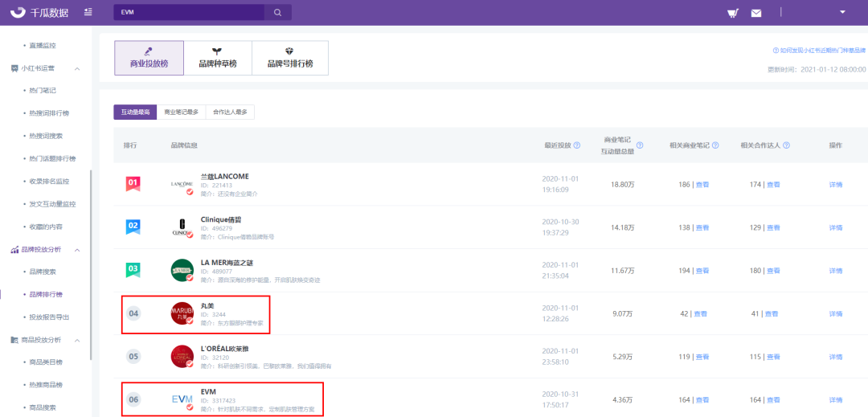Click the help icon beside 相关合作达人
Image resolution: width=868 pixels, height=417 pixels.
point(786,145)
